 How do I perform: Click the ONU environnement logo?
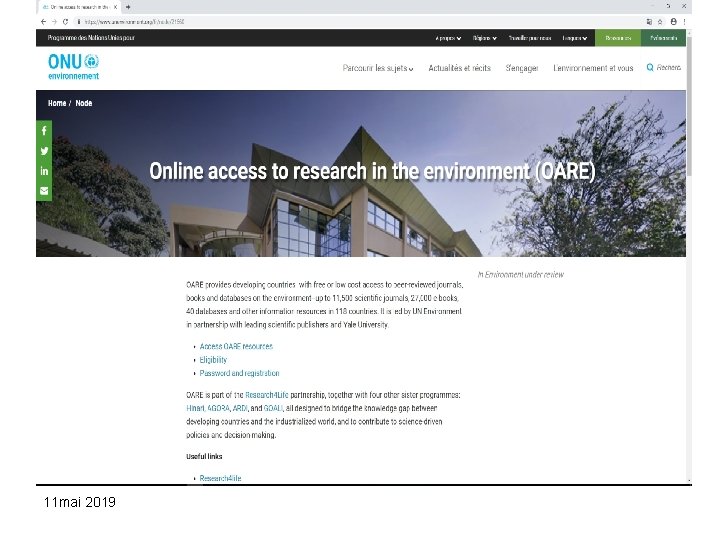click(73, 67)
